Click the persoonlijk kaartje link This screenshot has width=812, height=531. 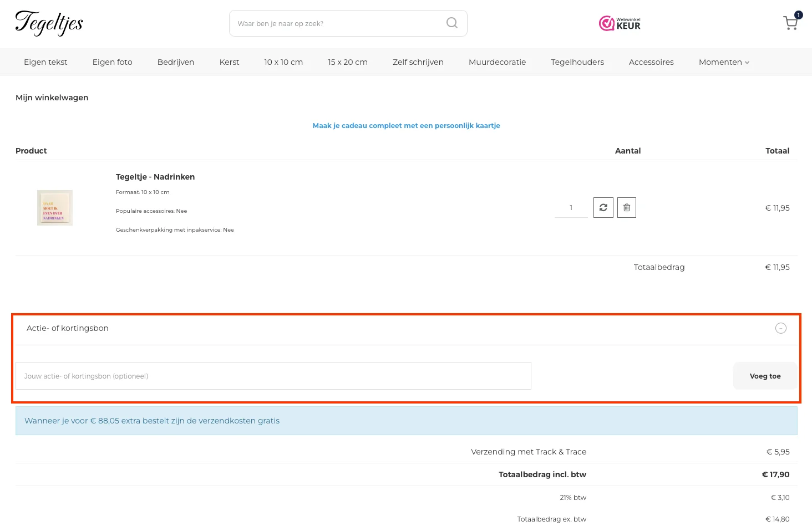[x=406, y=126]
